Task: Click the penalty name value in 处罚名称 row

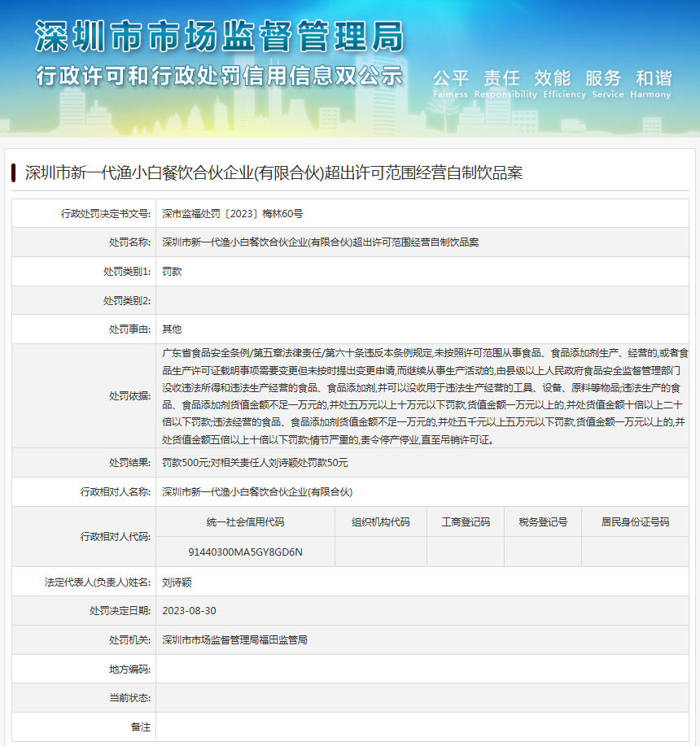Action: click(x=320, y=242)
